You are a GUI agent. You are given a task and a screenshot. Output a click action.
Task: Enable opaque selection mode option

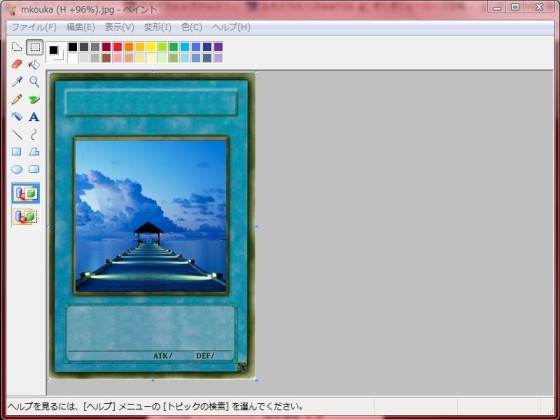coord(26,194)
